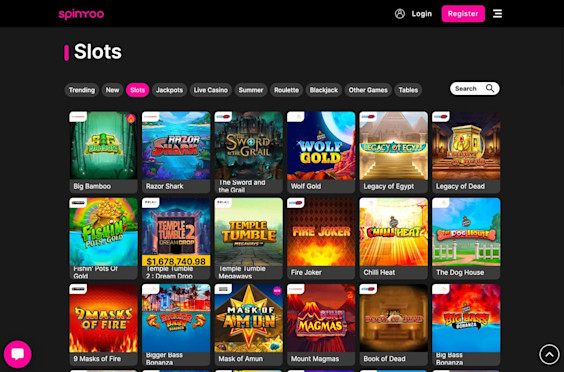Viewport: 564px width, 372px height.
Task: Open Temple Tumble 2 Dream Drop jackpot game
Action: click(176, 239)
